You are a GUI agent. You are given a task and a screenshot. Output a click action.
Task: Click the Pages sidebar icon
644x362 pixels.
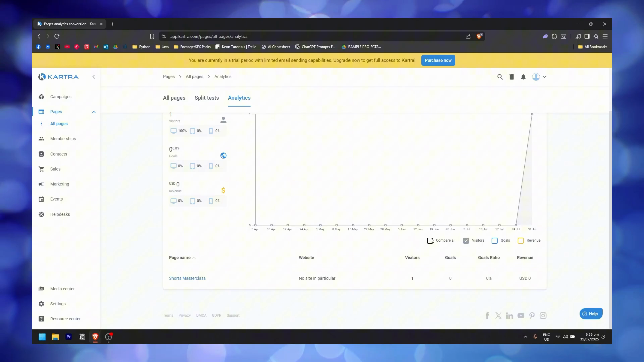[41, 112]
